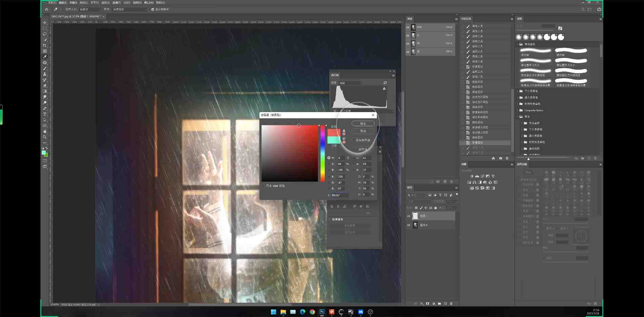Click the 确定 button in color picker
The image size is (644, 317).
(362, 123)
